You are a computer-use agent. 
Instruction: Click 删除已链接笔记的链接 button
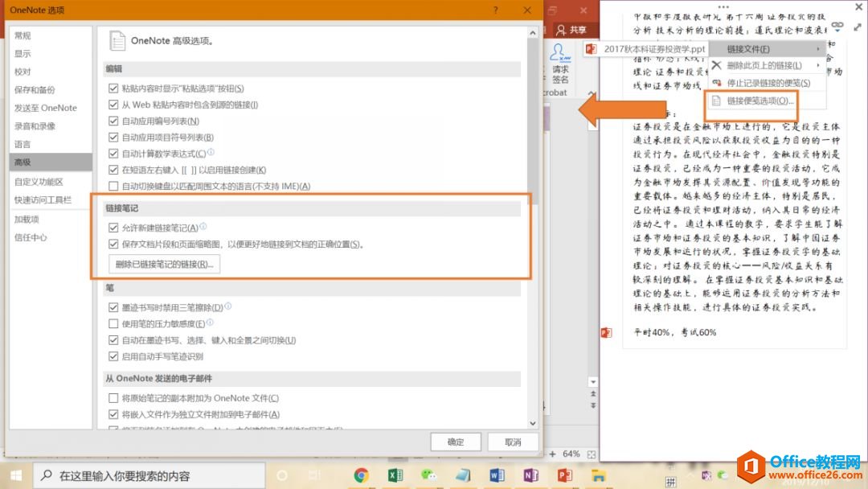[165, 264]
